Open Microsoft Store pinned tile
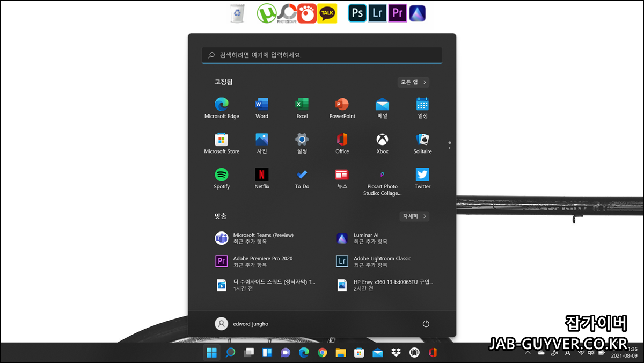This screenshot has width=644, height=363. coord(222,143)
